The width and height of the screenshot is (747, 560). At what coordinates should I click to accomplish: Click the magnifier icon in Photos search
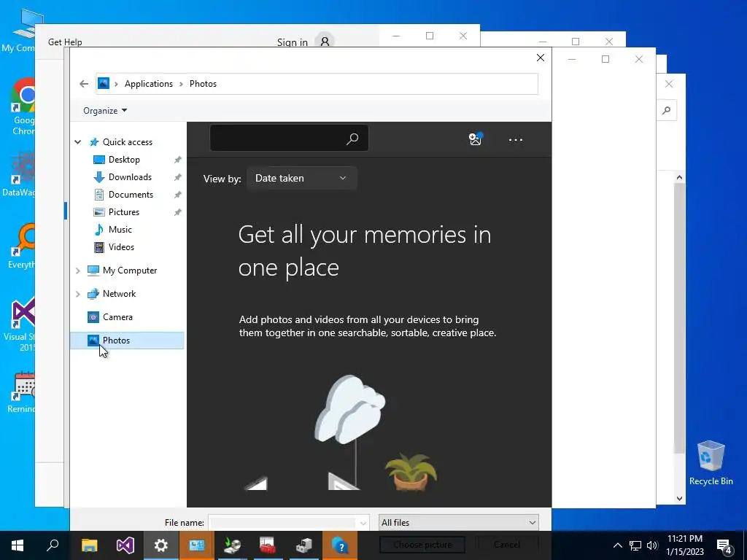[x=352, y=139]
